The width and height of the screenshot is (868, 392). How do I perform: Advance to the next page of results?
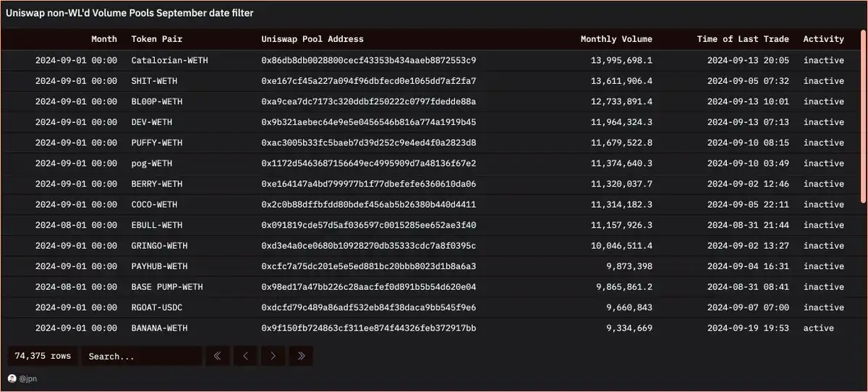tap(273, 356)
